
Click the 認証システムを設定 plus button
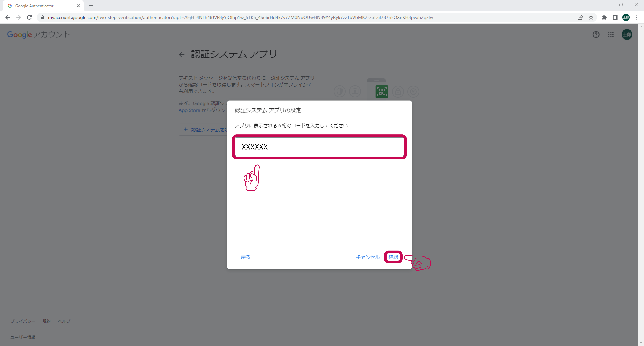[203, 129]
